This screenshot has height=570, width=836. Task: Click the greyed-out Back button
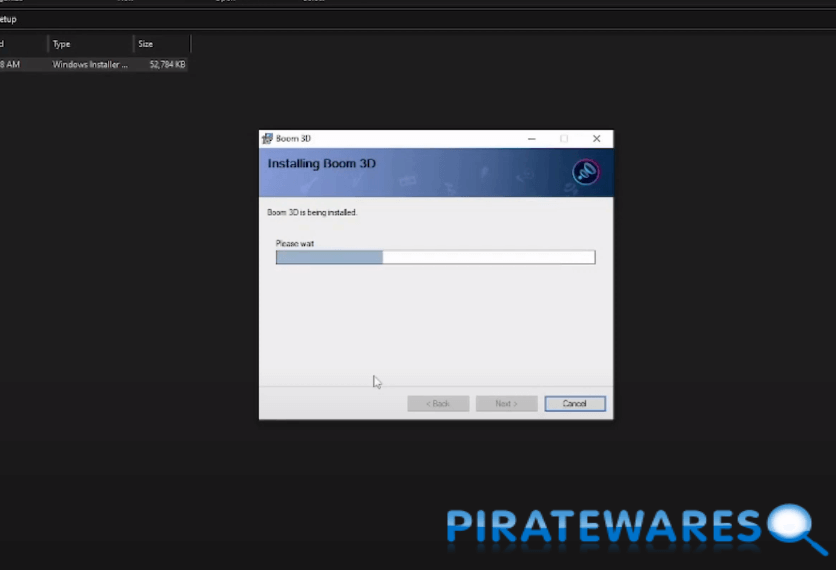pos(438,404)
